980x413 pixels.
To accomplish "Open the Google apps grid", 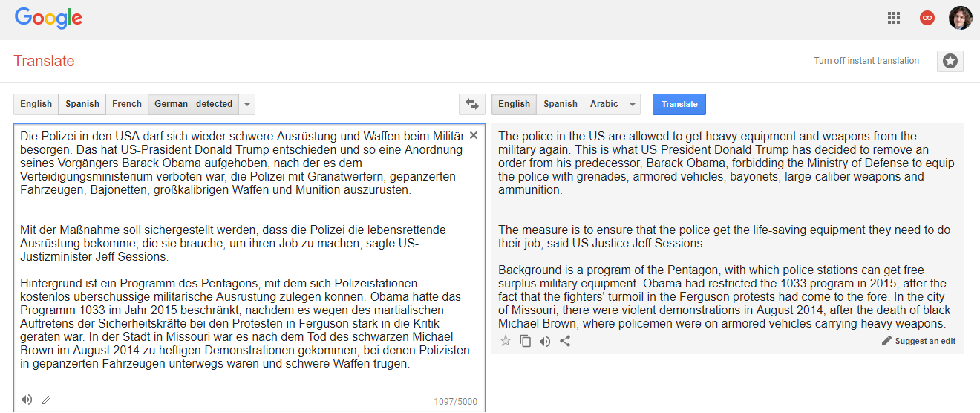I will 894,18.
